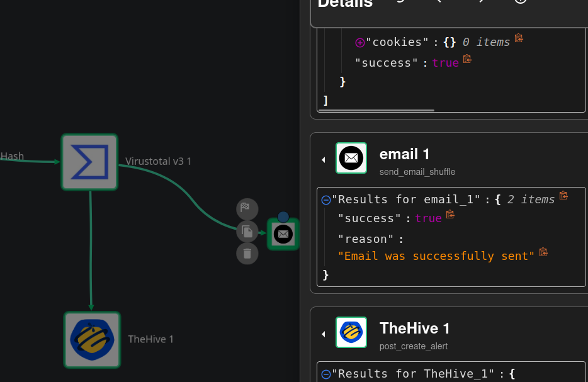Duplicate the node with copy icon

[x=247, y=232]
